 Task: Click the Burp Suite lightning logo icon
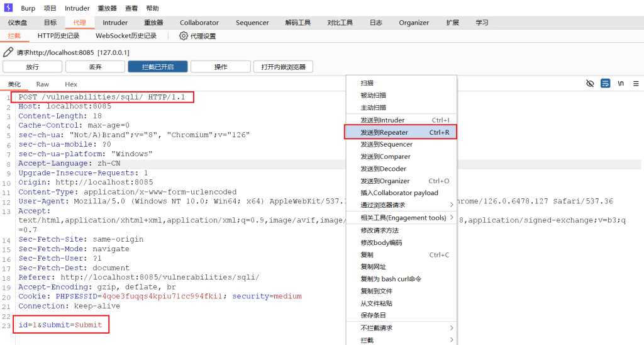point(8,8)
